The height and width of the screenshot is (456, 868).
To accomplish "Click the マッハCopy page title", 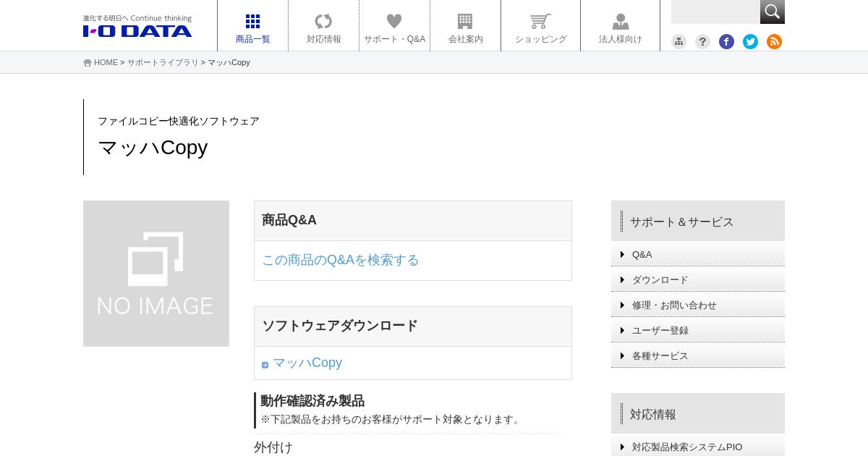I will 153,147.
